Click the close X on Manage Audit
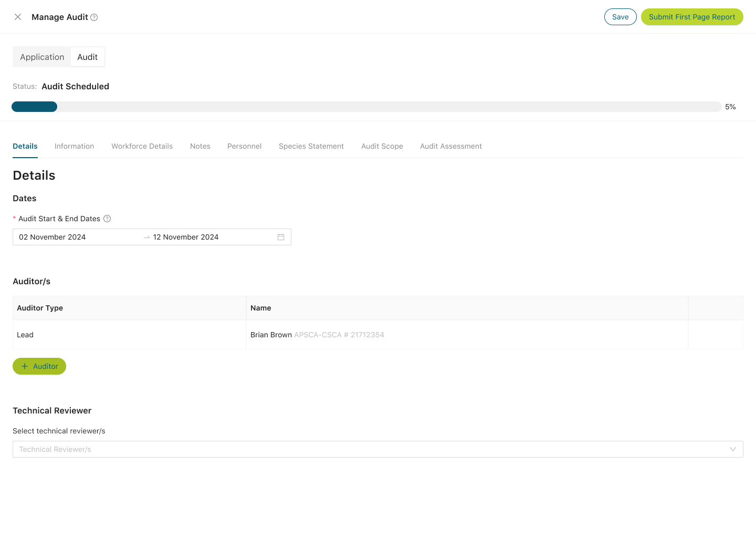This screenshot has width=756, height=538. [18, 17]
